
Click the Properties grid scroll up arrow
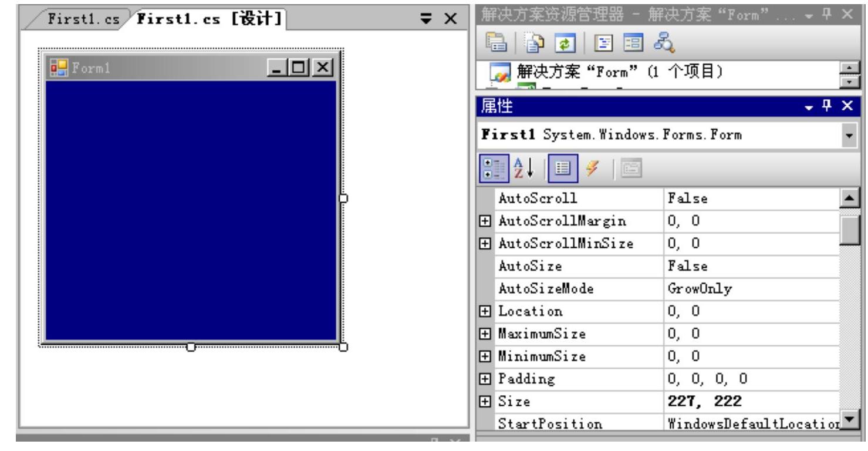click(849, 198)
